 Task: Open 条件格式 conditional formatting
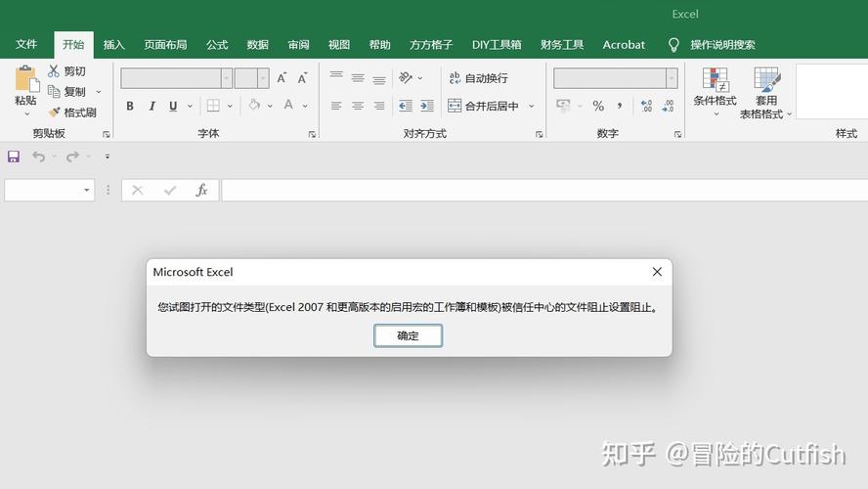coord(715,91)
